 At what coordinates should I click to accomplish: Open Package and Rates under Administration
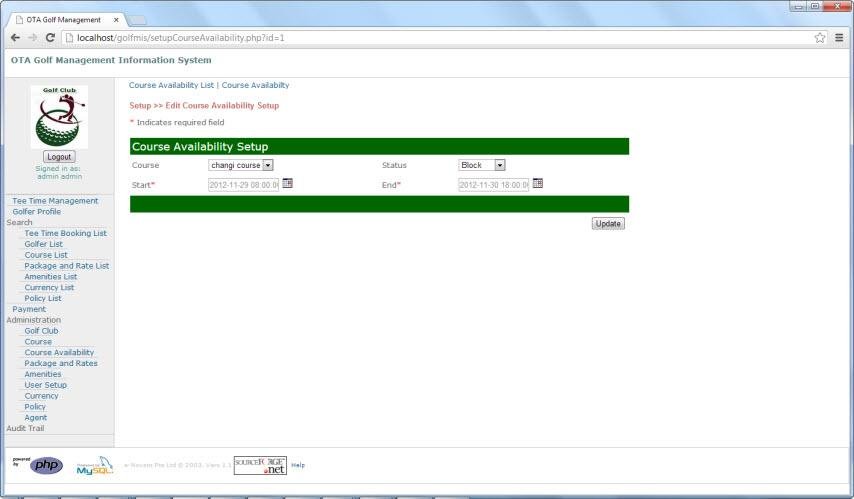coord(61,363)
